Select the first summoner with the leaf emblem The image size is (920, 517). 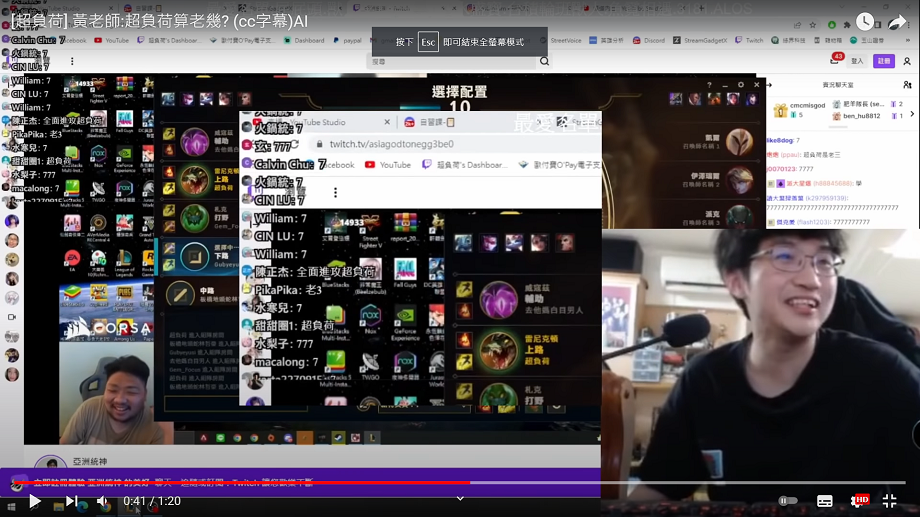click(739, 141)
